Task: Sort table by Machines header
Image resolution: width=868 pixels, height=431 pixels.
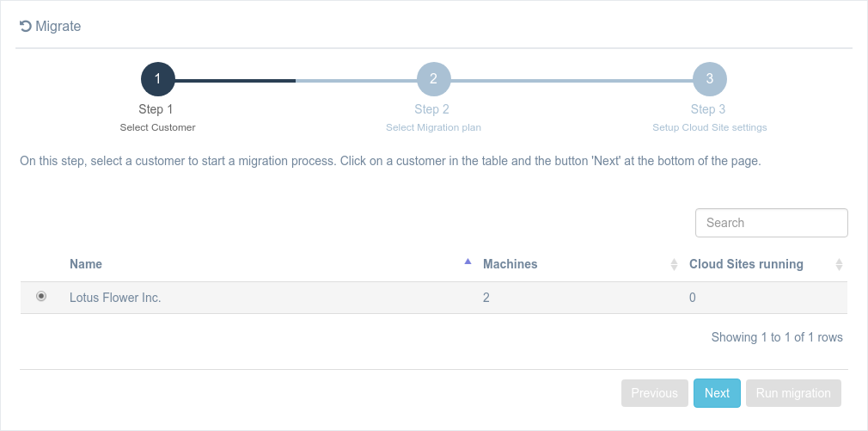Action: (510, 264)
